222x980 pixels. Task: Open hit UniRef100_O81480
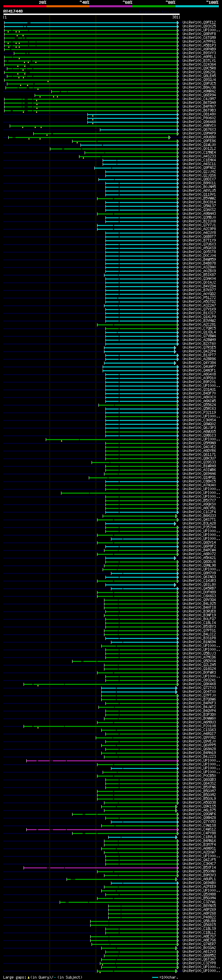(199, 114)
